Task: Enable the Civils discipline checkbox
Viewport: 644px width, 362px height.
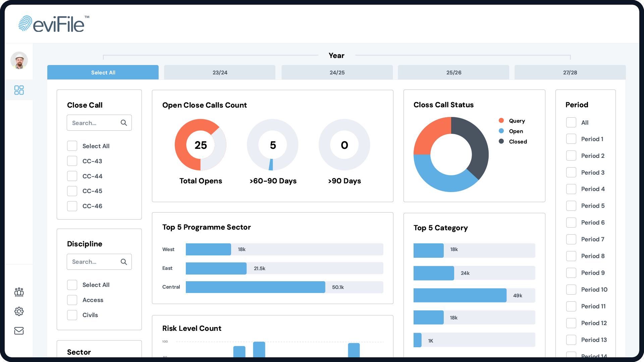Action: coord(72,315)
